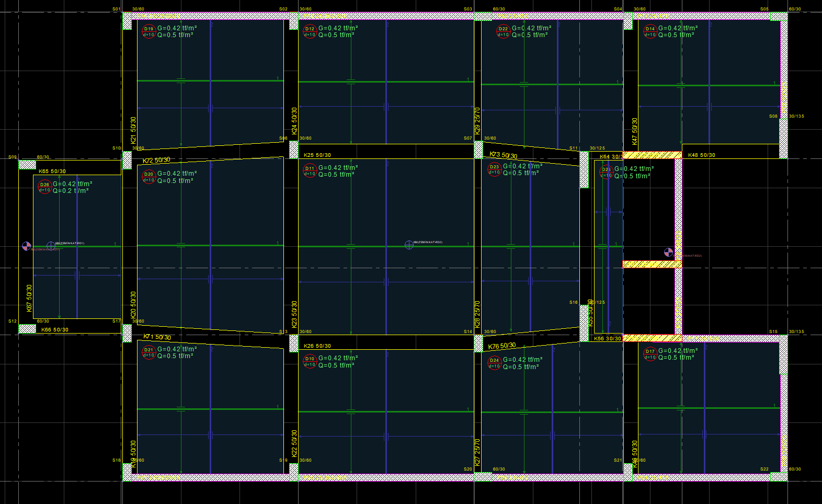Select the D22 slab tag circle

click(x=503, y=32)
